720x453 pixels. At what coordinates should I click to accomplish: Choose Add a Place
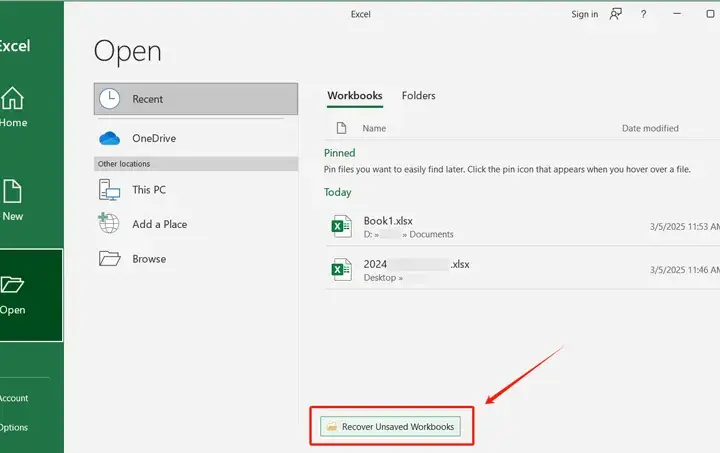(196, 224)
